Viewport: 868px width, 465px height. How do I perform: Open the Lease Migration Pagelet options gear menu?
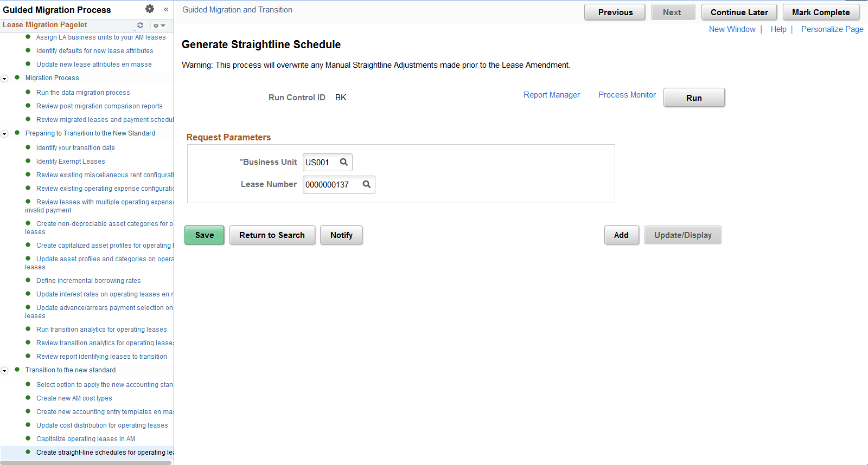coord(157,25)
